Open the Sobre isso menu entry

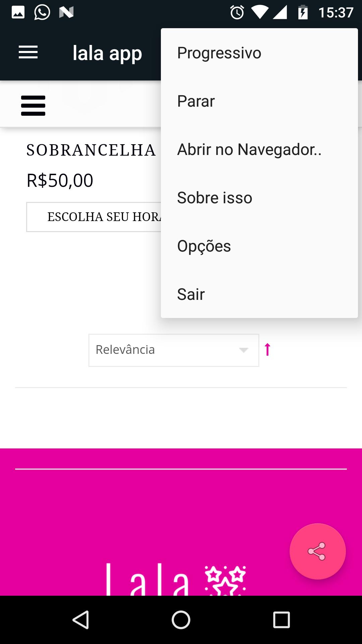[215, 198]
